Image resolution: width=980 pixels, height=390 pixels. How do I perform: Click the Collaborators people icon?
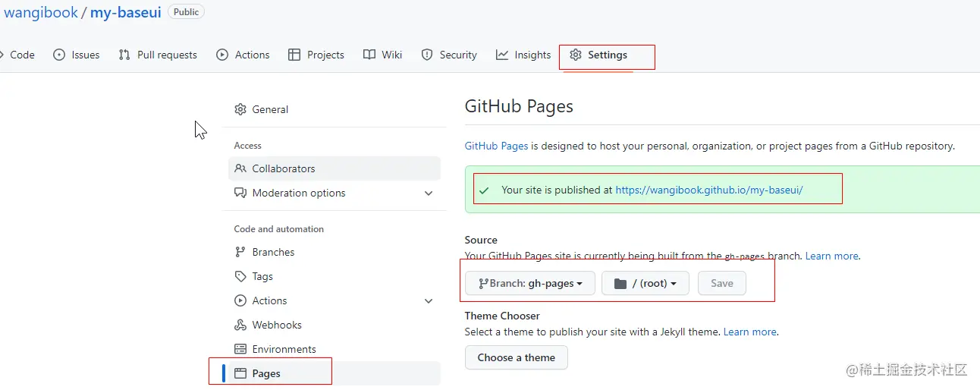point(240,168)
